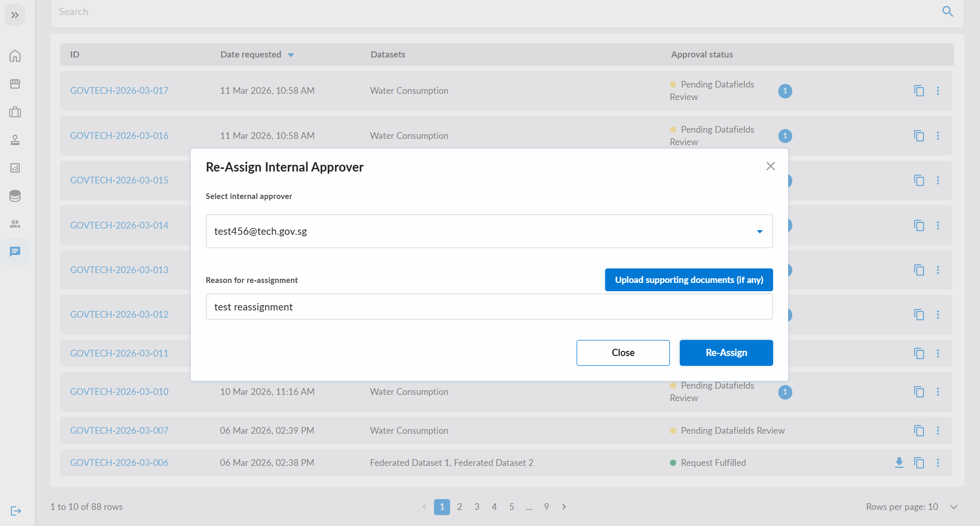Viewport: 980px width, 526px height.
Task: Click the ID column header
Action: coord(75,54)
